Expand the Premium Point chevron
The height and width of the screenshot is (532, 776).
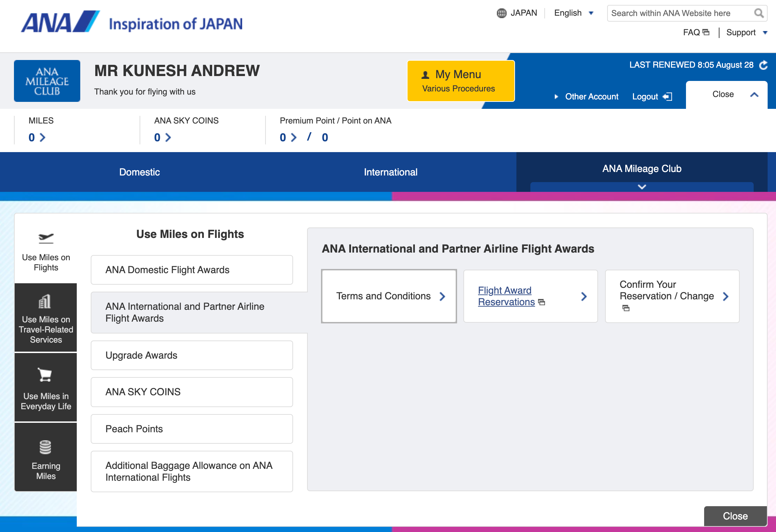pos(294,137)
